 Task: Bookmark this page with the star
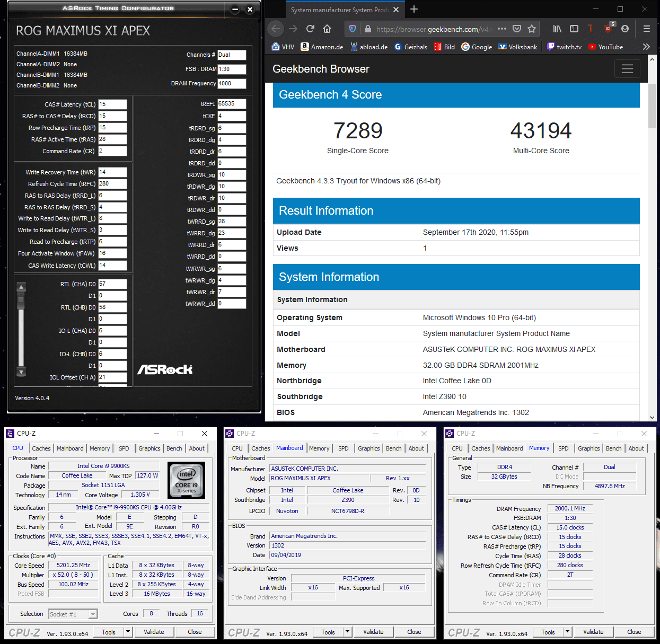coord(532,29)
